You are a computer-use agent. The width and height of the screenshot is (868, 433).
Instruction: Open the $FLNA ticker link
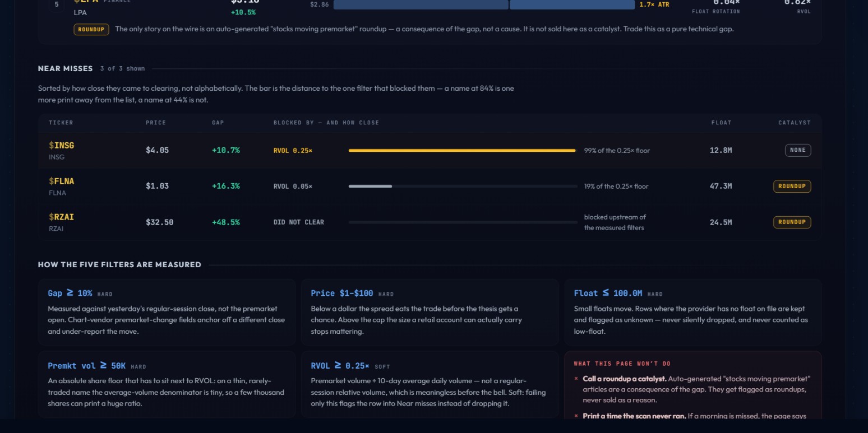[61, 181]
